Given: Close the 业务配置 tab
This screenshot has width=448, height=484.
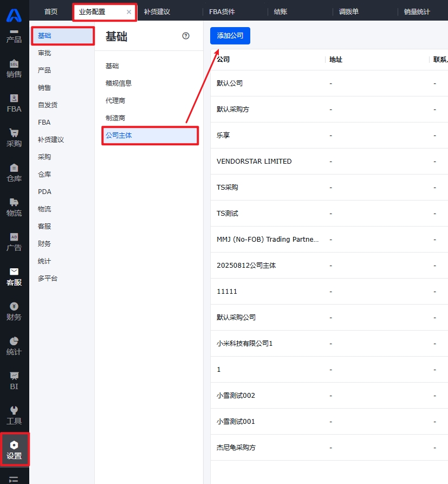Looking at the screenshot, I should coord(129,12).
